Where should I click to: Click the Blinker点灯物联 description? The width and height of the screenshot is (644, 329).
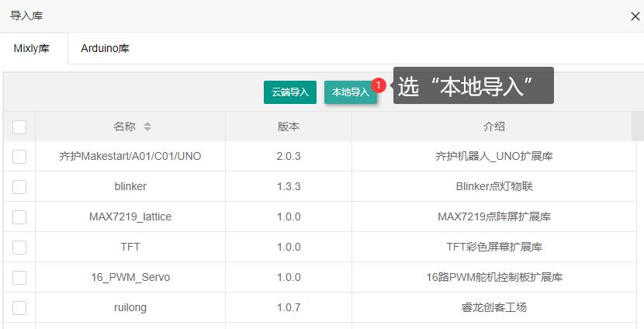pos(493,186)
